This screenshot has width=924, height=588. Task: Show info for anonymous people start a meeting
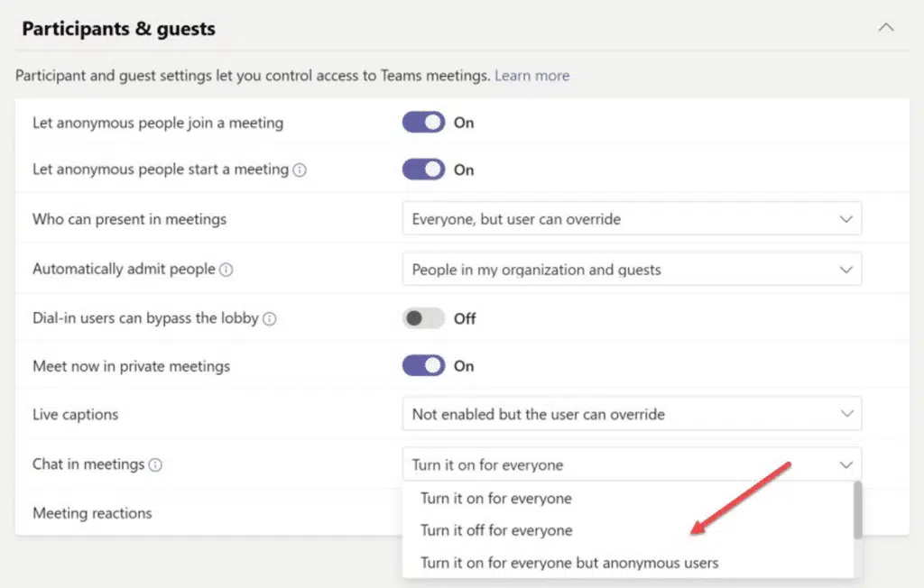(x=300, y=170)
